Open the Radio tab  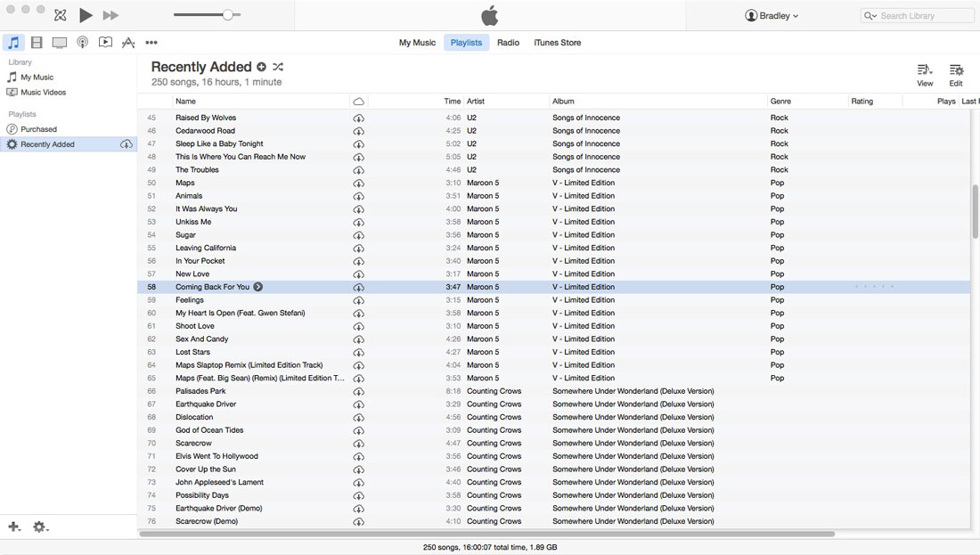coord(508,43)
